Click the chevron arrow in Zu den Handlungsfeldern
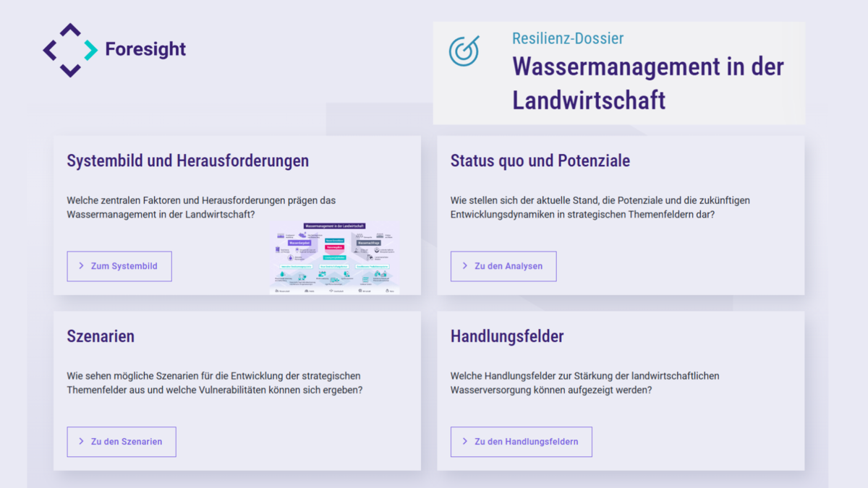Viewport: 868px width, 488px height. (x=464, y=441)
